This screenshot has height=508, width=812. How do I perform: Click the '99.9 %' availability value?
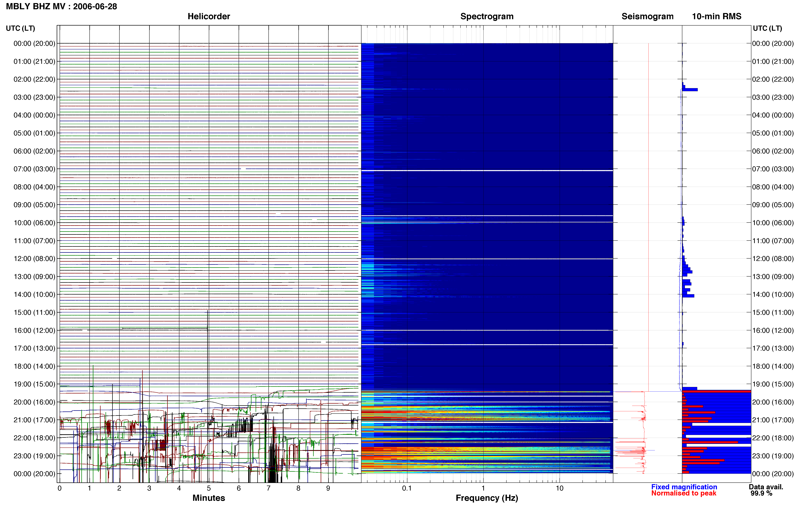coord(761,493)
